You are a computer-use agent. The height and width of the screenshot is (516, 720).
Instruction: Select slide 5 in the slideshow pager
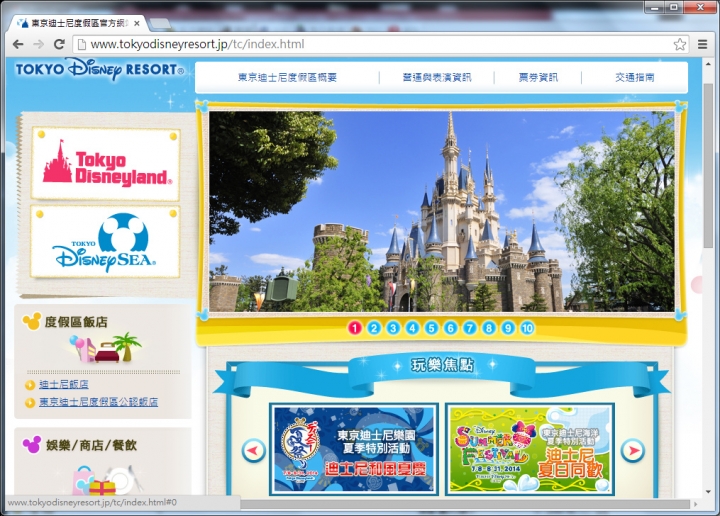point(431,328)
